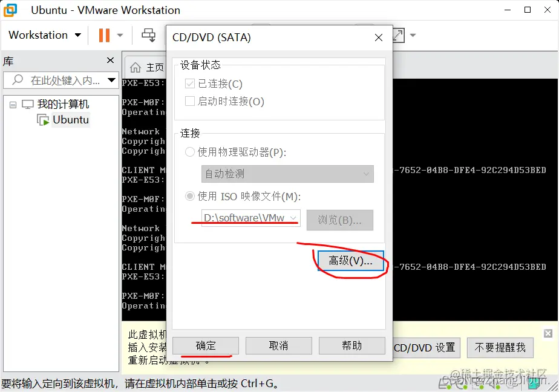This screenshot has width=559, height=392.
Task: Expand the dropdown arrow beside the pause icon
Action: pos(120,35)
